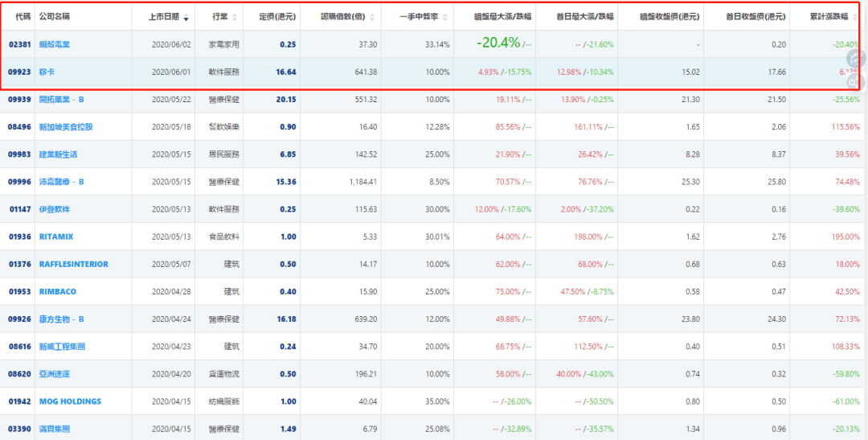This screenshot has height=440, width=868.
Task: Click the 貨運物流 industry cell
Action: point(223,374)
